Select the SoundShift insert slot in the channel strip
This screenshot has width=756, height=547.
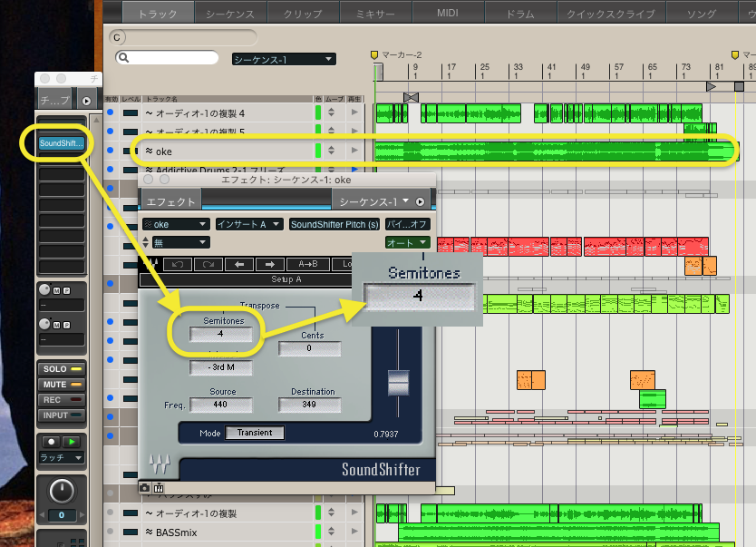click(x=62, y=143)
